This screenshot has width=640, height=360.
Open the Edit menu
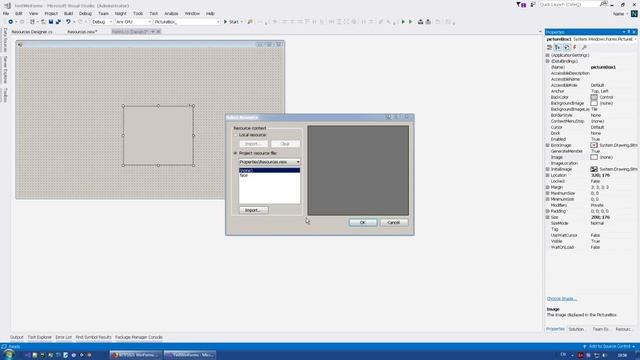(19, 13)
